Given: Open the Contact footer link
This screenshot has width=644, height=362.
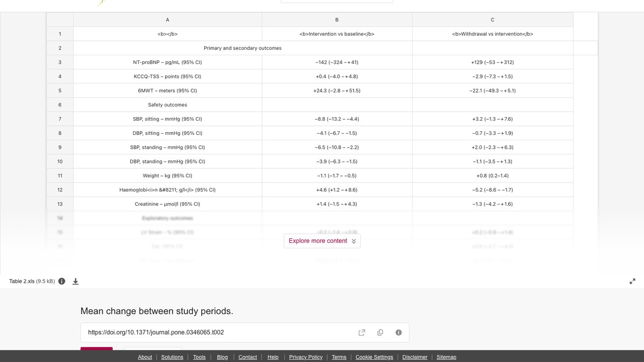Looking at the screenshot, I should tap(248, 357).
